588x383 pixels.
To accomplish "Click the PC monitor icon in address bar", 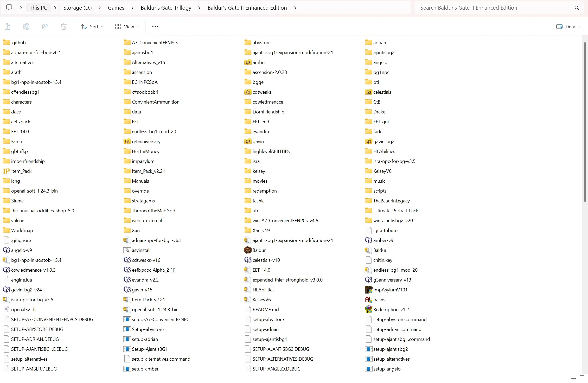I will [x=9, y=8].
